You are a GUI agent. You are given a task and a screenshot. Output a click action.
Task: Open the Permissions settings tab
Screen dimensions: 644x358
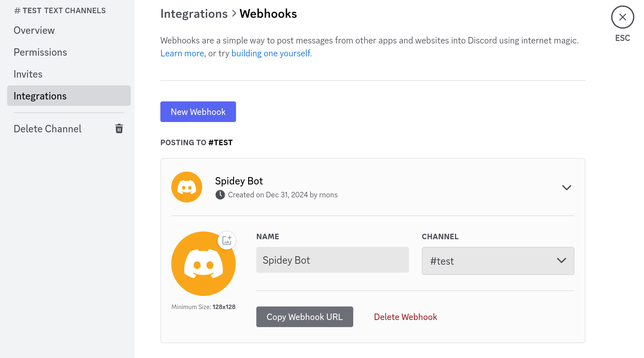click(69, 52)
